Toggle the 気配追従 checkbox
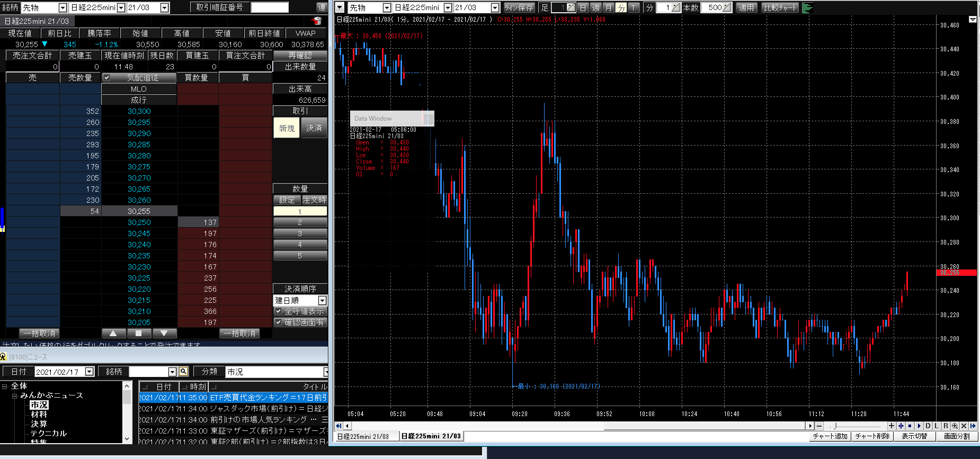980x459 pixels. coord(106,78)
